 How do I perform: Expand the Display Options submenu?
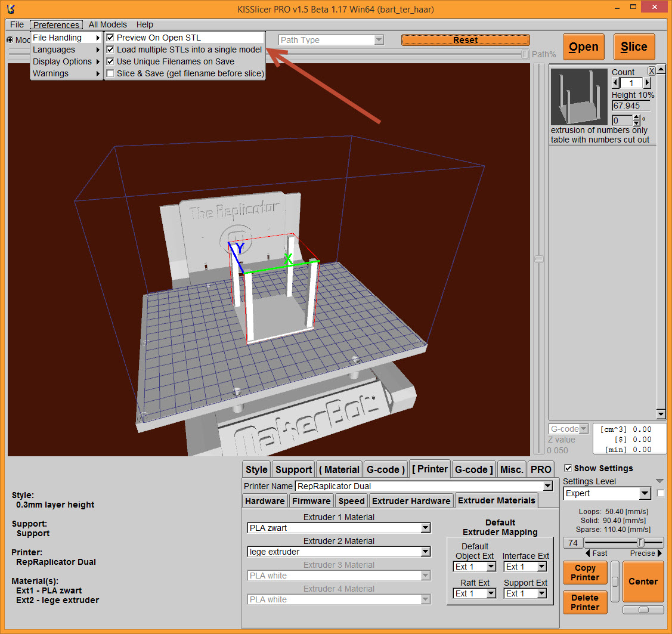coord(66,61)
